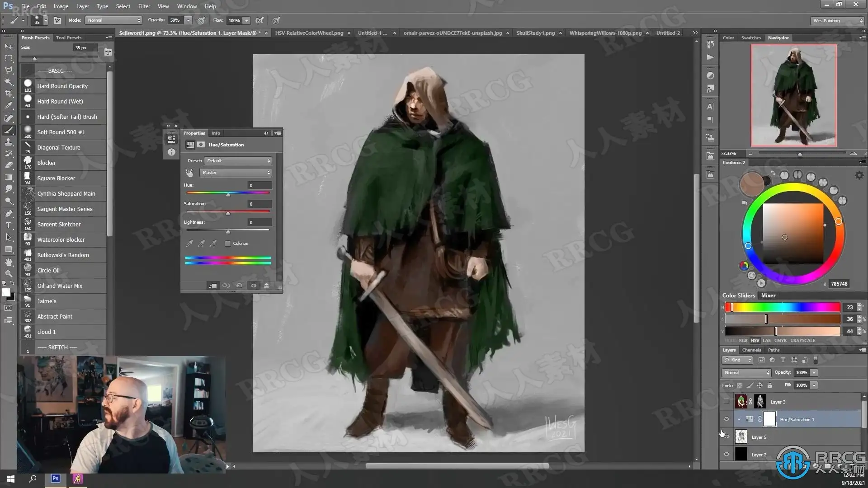This screenshot has width=868, height=488.
Task: Hide the Hue/Saturation 1 layer
Action: (726, 419)
